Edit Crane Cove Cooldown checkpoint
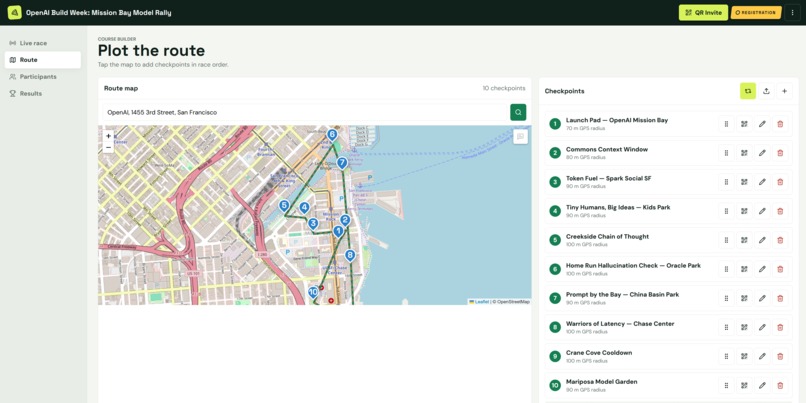Screen dimensions: 806x403 tap(762, 356)
